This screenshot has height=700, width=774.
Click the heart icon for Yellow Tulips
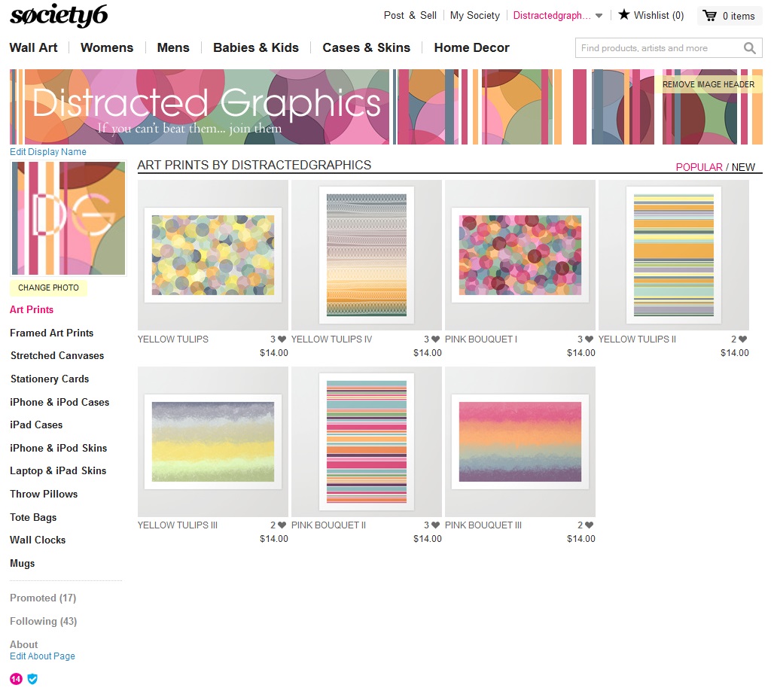point(282,339)
